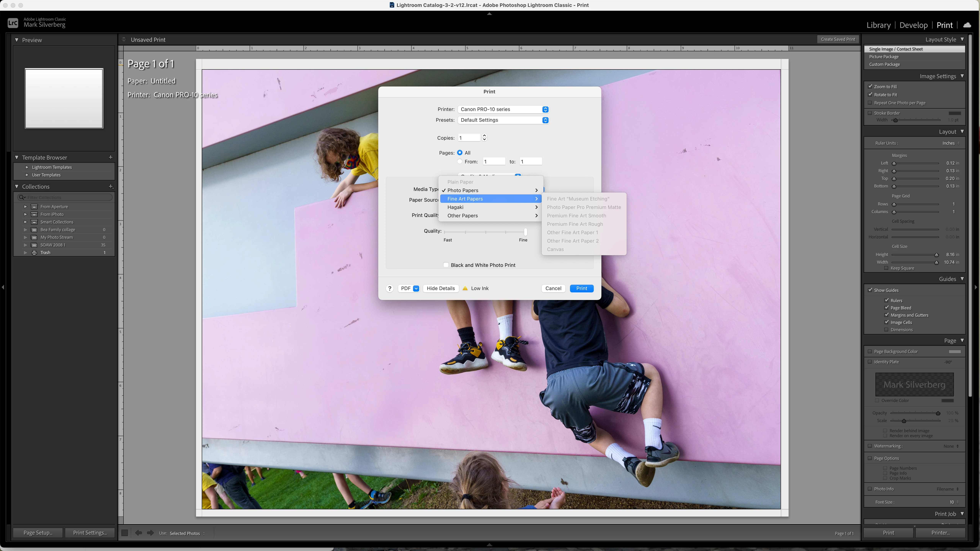Open the Printer dropdown Canon PRO-10 series
980x551 pixels.
503,109
